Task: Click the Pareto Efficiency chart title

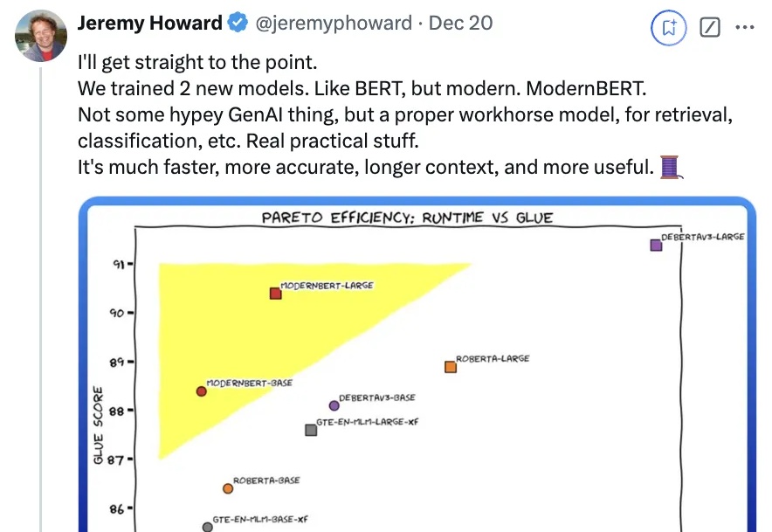Action: click(x=407, y=218)
